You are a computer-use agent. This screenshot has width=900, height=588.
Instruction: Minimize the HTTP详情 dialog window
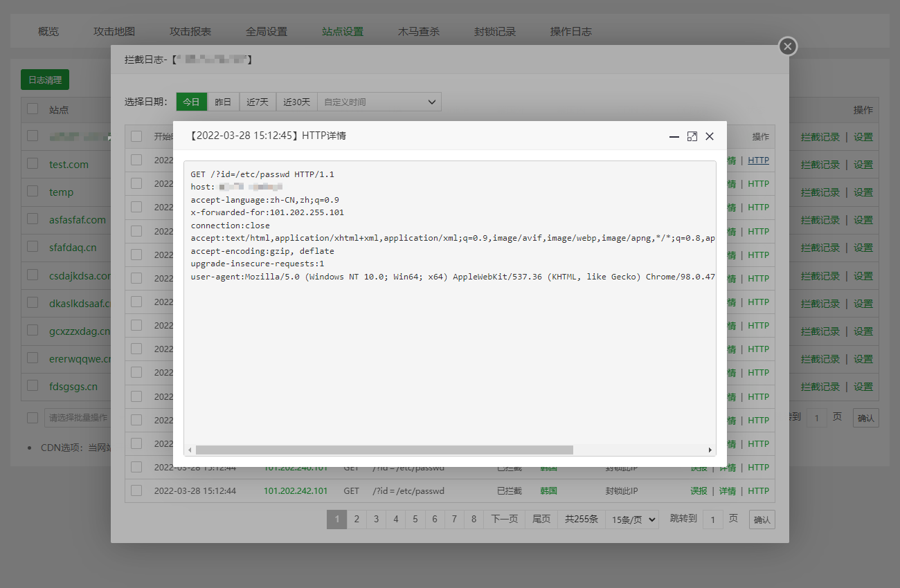coord(674,136)
